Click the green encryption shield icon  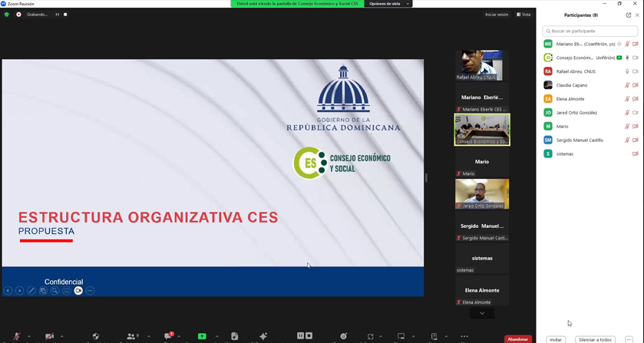(7, 15)
